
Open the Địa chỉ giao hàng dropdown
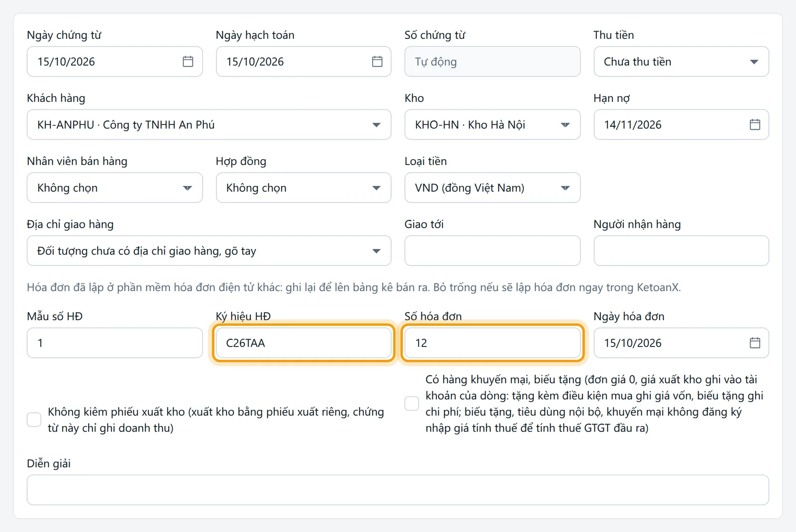click(209, 251)
